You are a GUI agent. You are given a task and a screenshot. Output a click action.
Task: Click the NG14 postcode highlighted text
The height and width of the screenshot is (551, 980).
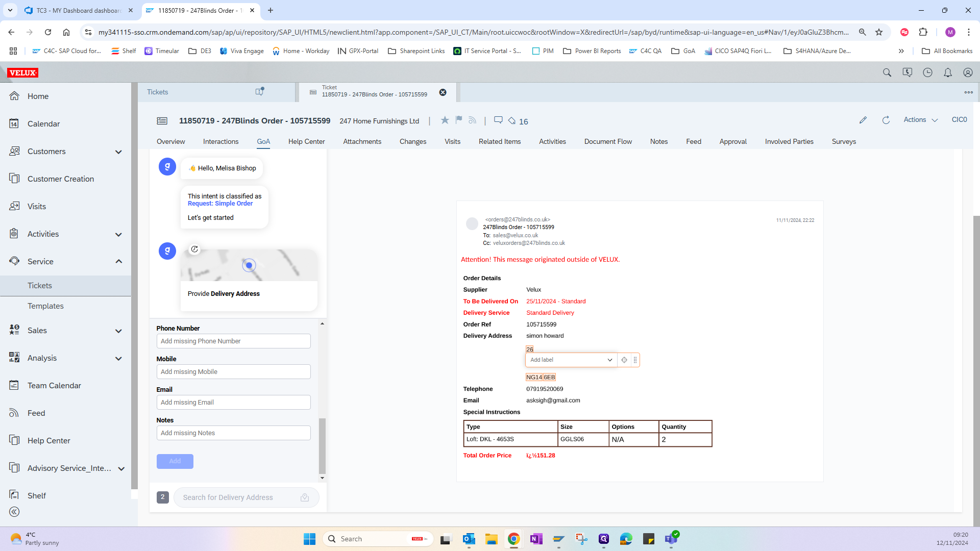(x=534, y=378)
